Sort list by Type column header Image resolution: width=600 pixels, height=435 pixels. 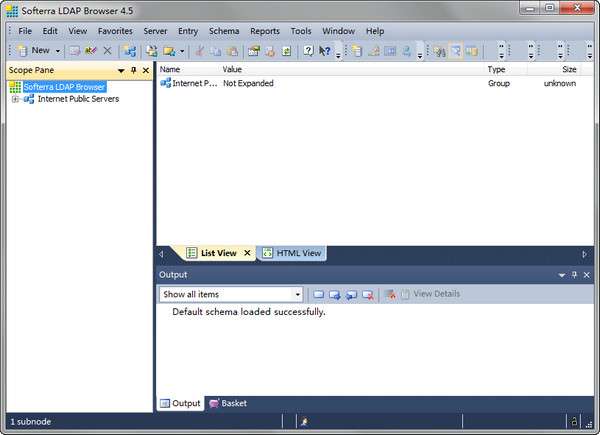pyautogui.click(x=506, y=69)
